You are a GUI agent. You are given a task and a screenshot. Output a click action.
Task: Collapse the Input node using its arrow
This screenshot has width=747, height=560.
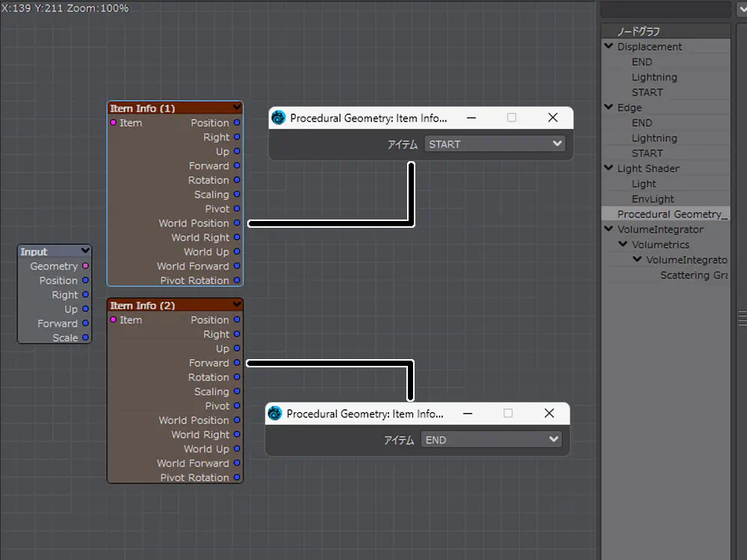85,252
